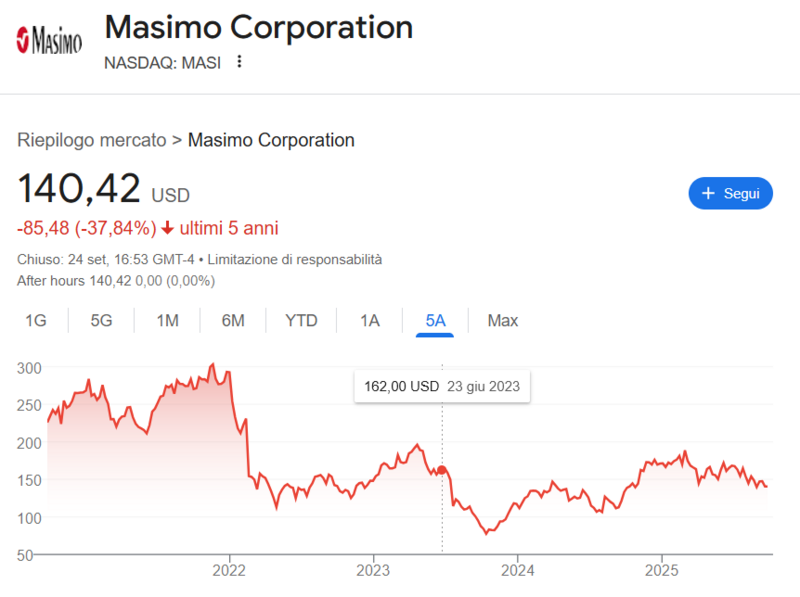
Task: Click the red chart data point marker
Action: pos(442,470)
